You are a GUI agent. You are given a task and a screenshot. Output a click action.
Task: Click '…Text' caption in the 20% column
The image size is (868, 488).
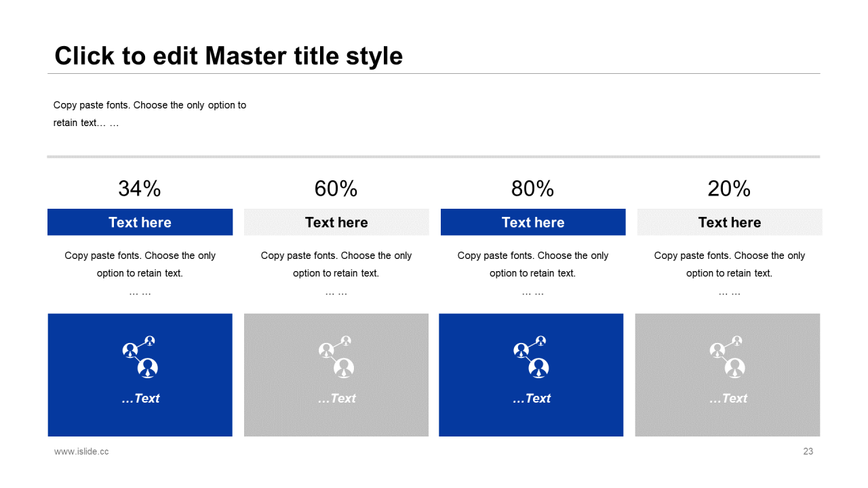(x=728, y=399)
